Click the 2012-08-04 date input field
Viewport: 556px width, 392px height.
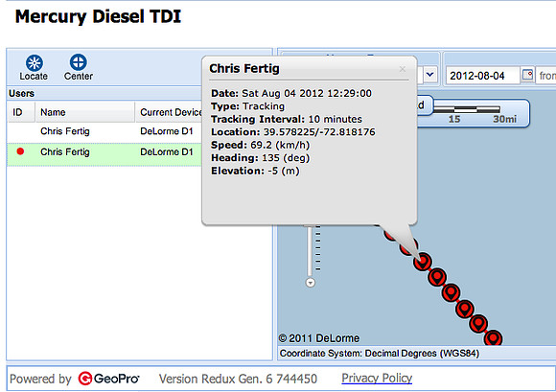(x=482, y=76)
